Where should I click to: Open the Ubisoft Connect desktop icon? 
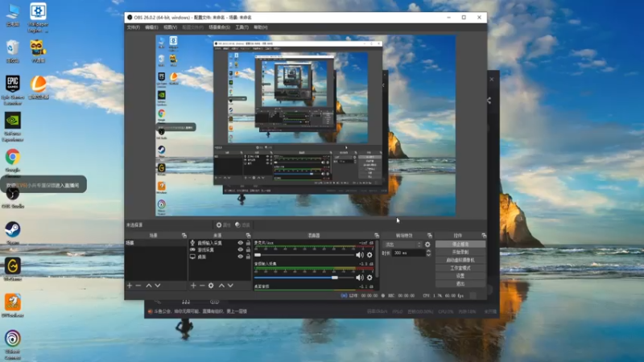13,345
